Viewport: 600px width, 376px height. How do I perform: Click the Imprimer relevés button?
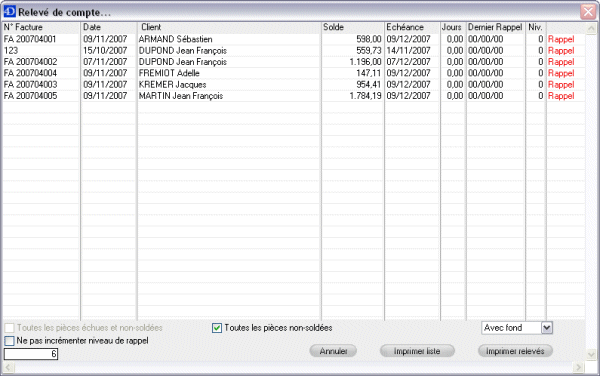(515, 351)
